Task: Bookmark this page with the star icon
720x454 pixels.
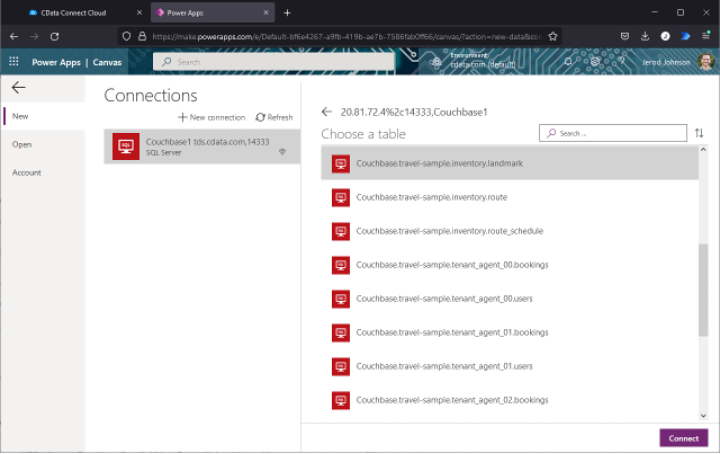Action: pyautogui.click(x=553, y=36)
